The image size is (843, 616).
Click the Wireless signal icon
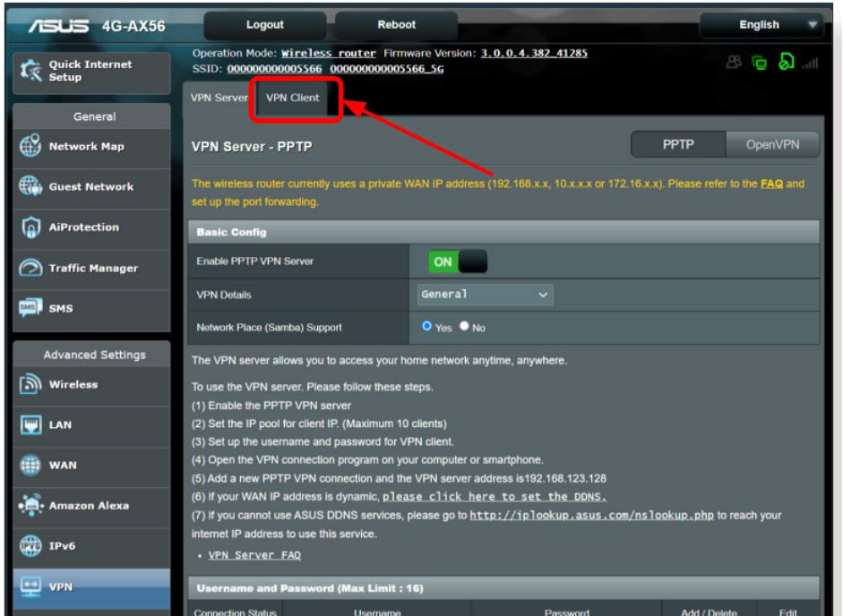30,384
